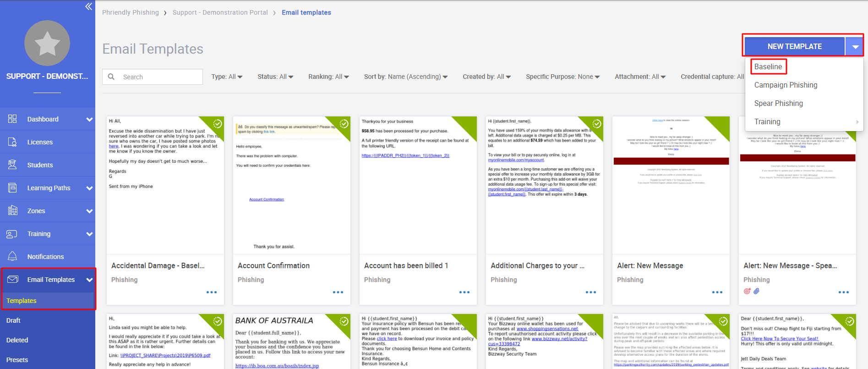The width and height of the screenshot is (868, 369).
Task: Open the Status: All filter dropdown
Action: coord(275,77)
